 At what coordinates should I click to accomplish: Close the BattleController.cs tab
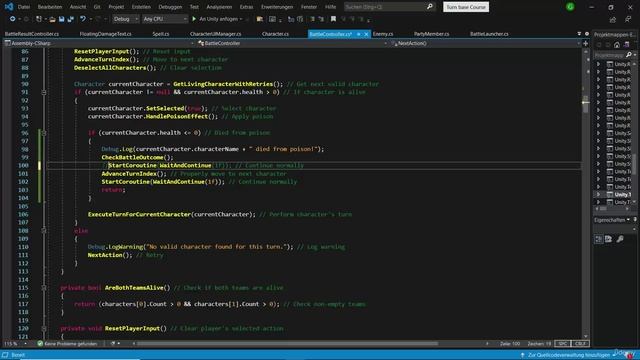point(366,34)
